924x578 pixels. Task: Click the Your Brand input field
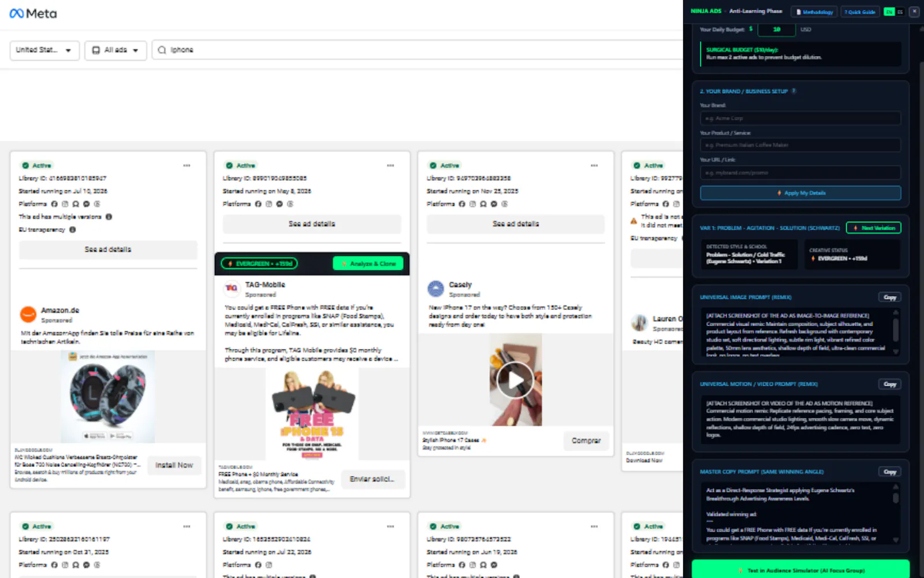800,118
